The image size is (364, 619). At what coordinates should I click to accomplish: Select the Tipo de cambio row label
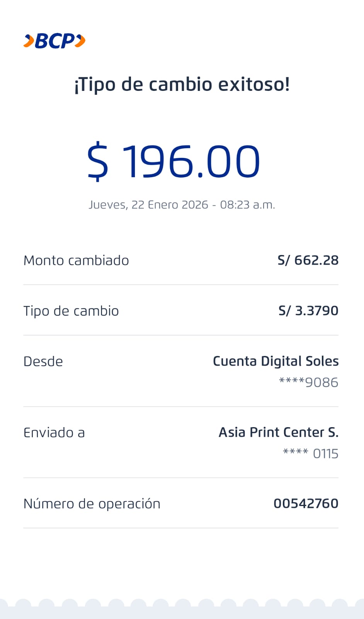71,311
